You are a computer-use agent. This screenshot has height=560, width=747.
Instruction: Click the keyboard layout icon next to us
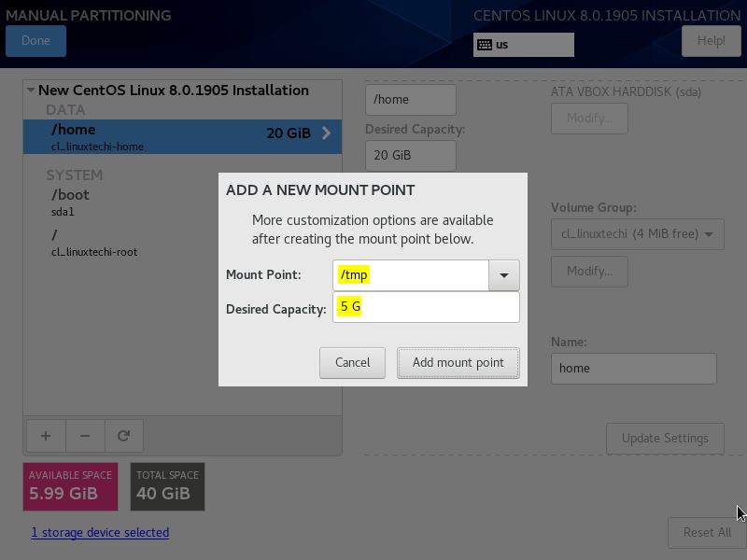point(485,45)
